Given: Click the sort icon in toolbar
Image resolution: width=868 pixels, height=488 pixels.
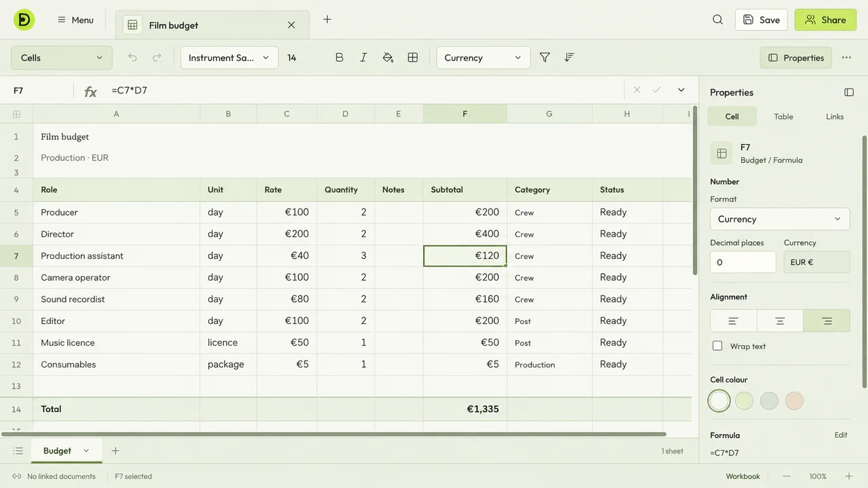Looking at the screenshot, I should pyautogui.click(x=569, y=58).
